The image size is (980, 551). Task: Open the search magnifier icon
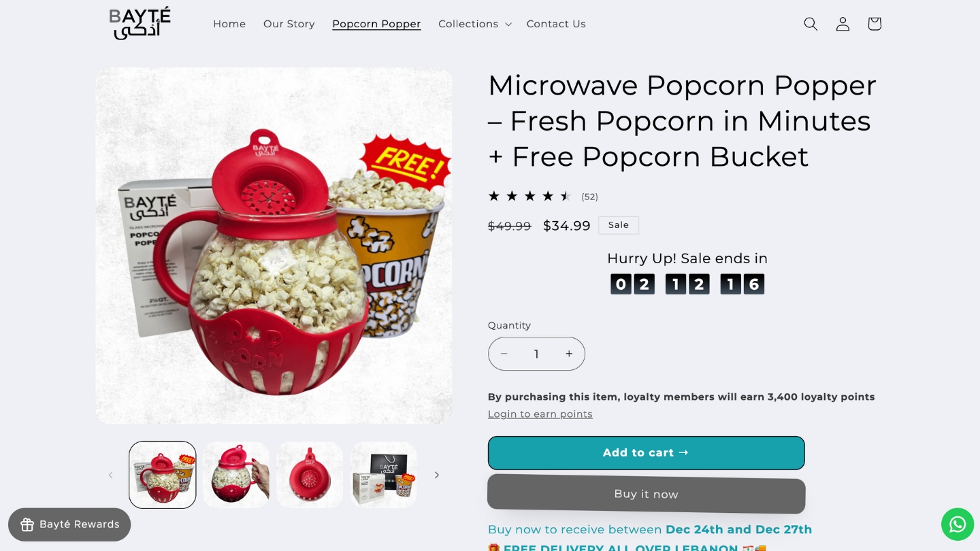pyautogui.click(x=810, y=24)
